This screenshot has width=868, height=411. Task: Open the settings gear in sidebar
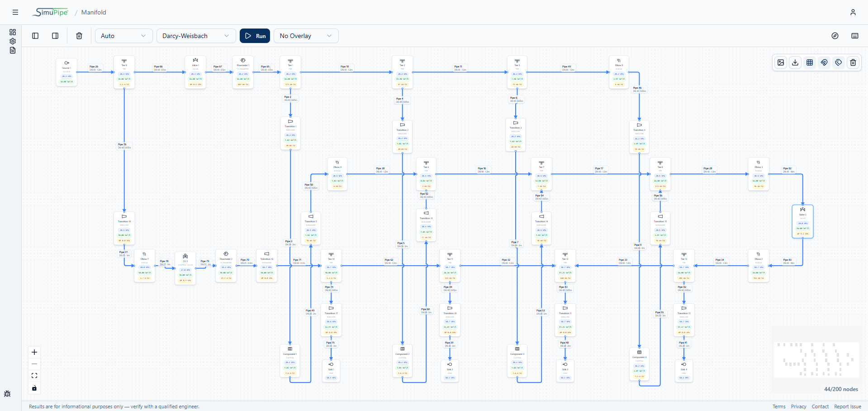coord(13,41)
